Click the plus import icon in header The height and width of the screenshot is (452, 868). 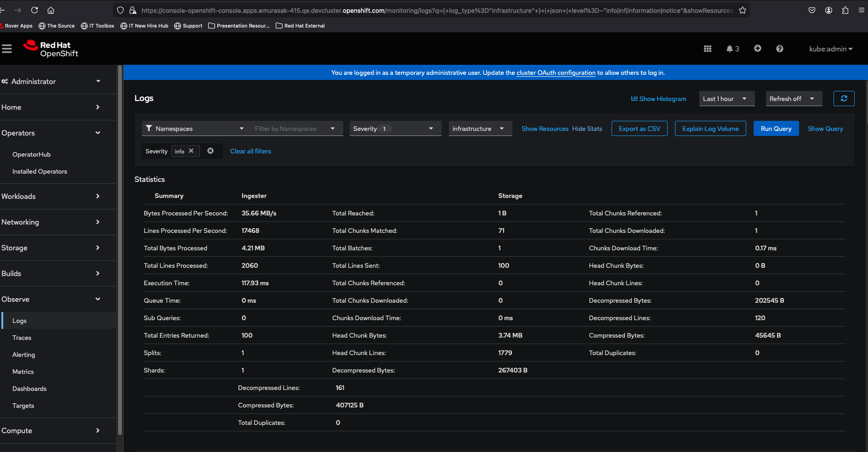coord(757,49)
